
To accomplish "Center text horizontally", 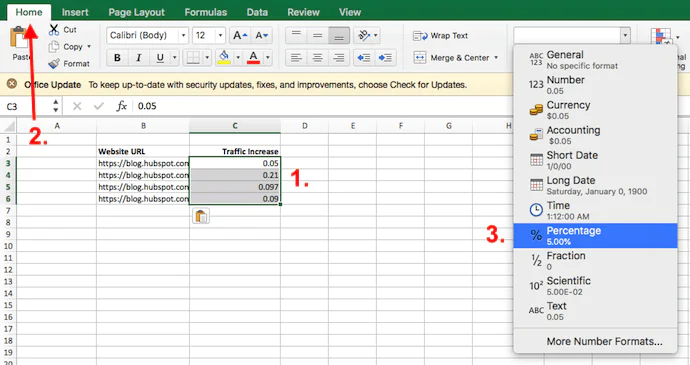I will [x=317, y=58].
